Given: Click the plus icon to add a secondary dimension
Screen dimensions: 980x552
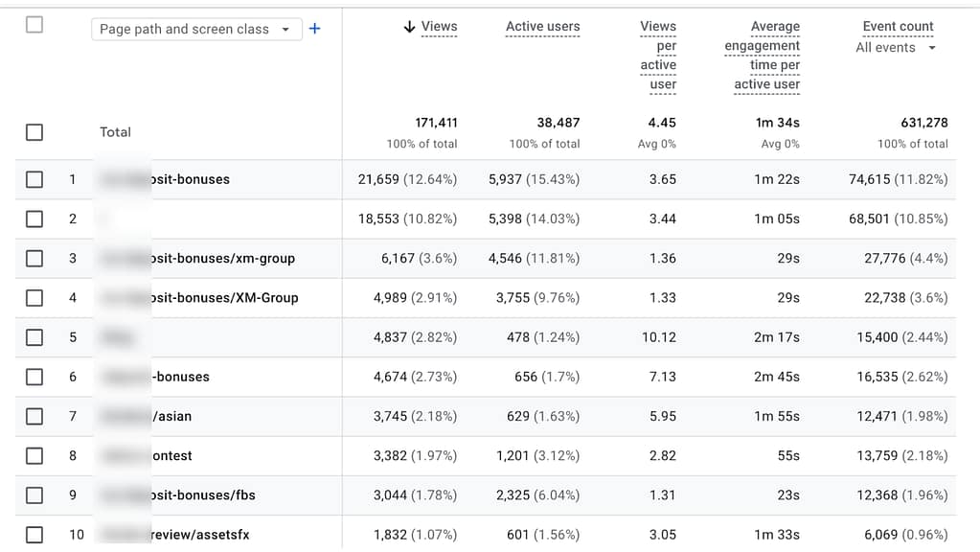Looking at the screenshot, I should tap(314, 29).
